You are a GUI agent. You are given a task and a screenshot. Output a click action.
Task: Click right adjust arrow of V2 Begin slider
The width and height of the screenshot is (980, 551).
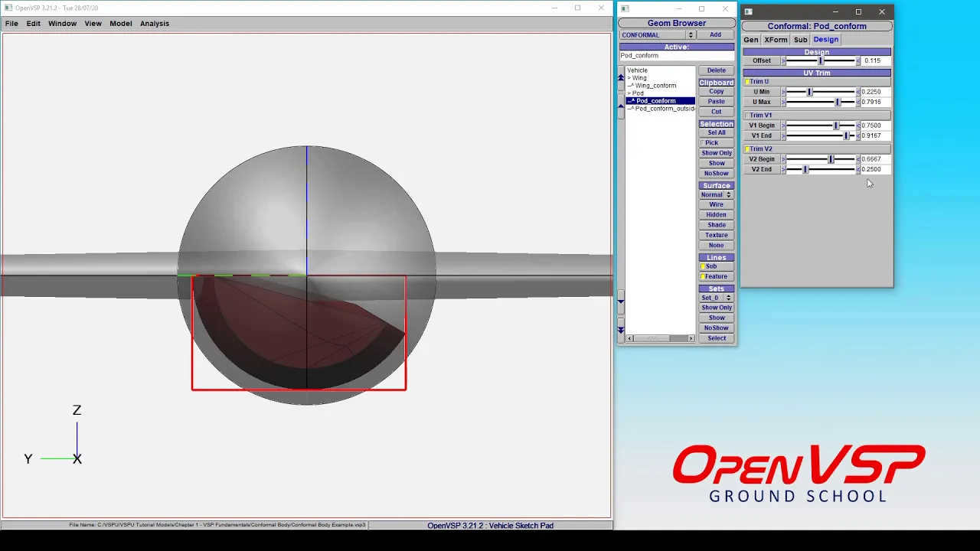click(858, 159)
